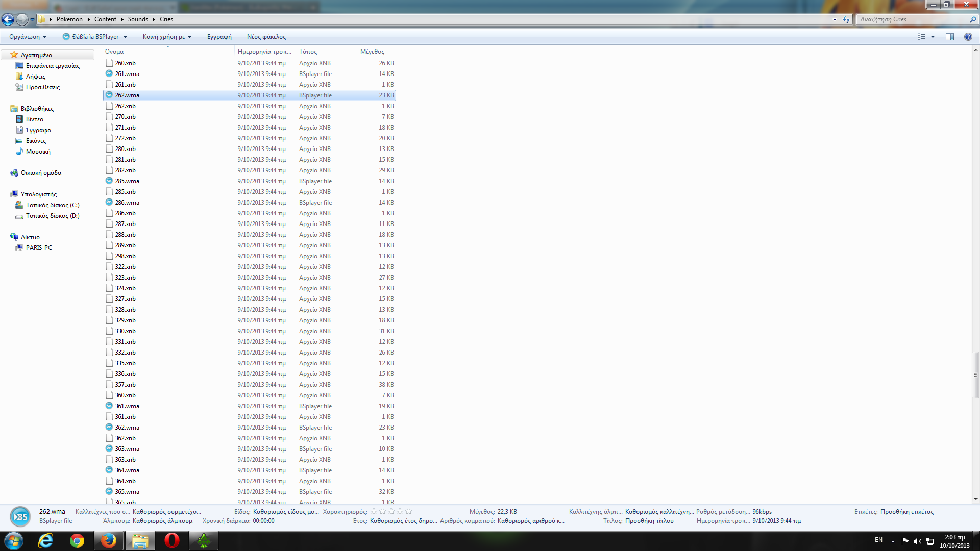Click the large BS icon in details pane

pyautogui.click(x=20, y=517)
